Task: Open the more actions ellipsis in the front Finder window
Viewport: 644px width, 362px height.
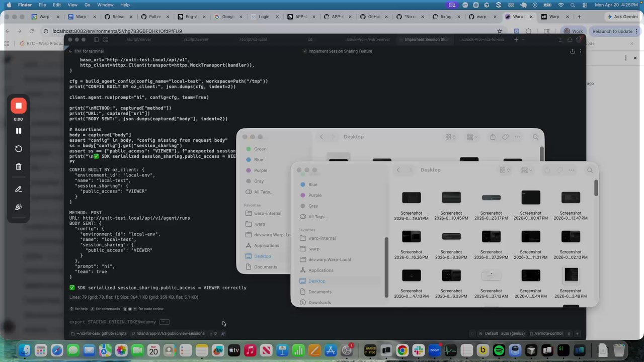Action: pyautogui.click(x=572, y=170)
